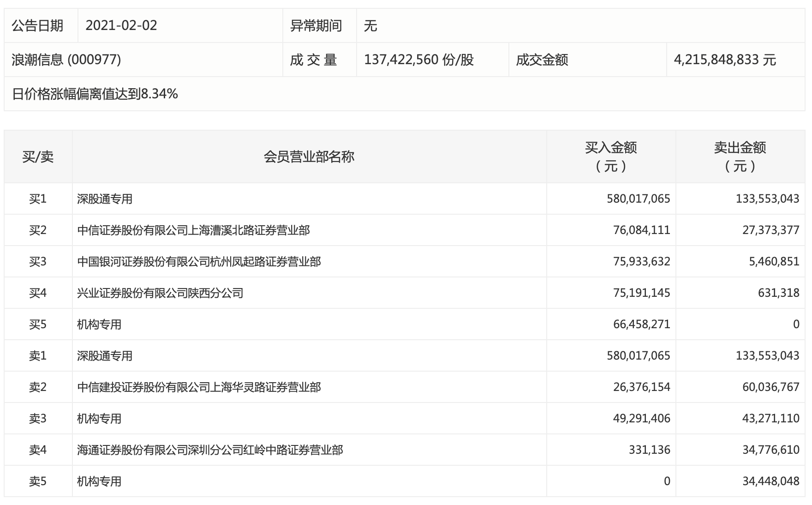Screen dimensions: 812x505
Task: Select the 日价格涨幅偏离值达到8.34% note
Action: 95,94
